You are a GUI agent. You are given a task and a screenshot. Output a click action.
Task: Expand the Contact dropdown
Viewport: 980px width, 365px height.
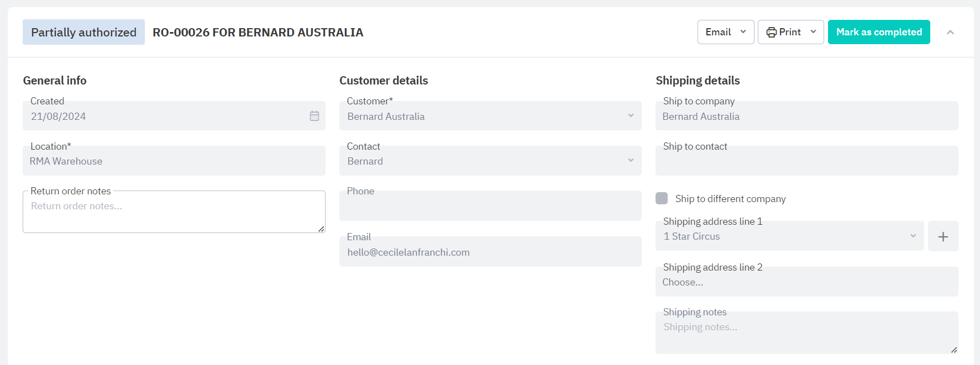click(x=490, y=161)
